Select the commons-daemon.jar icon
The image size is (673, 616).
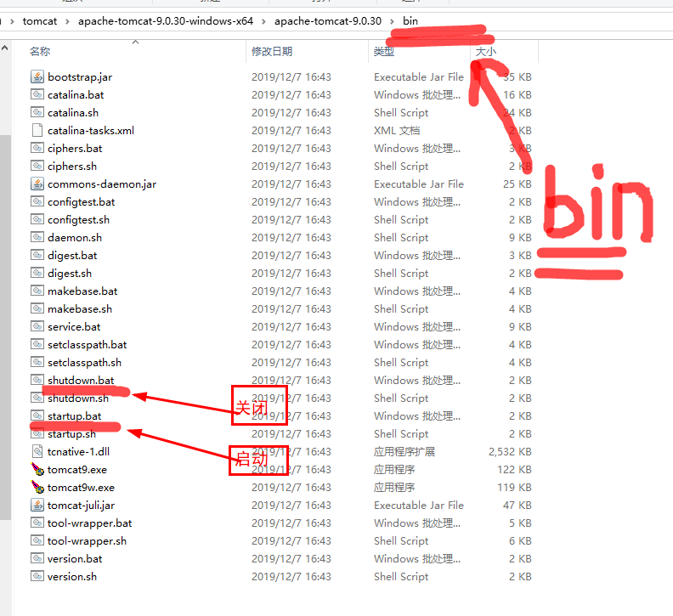(37, 184)
